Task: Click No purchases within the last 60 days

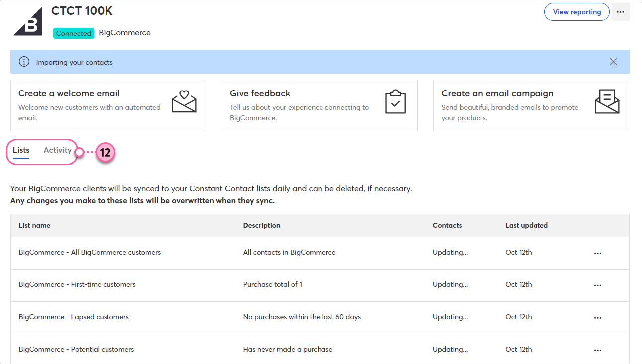Action: 302,317
